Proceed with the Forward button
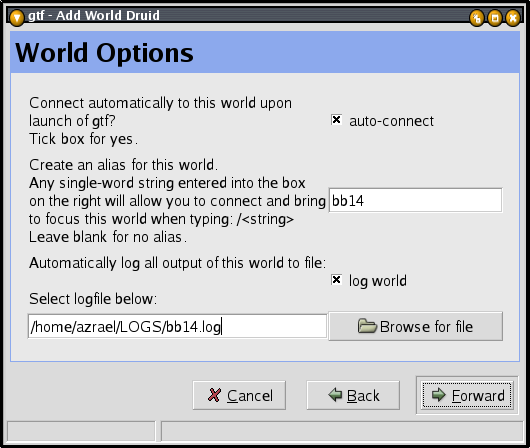 pos(467,395)
